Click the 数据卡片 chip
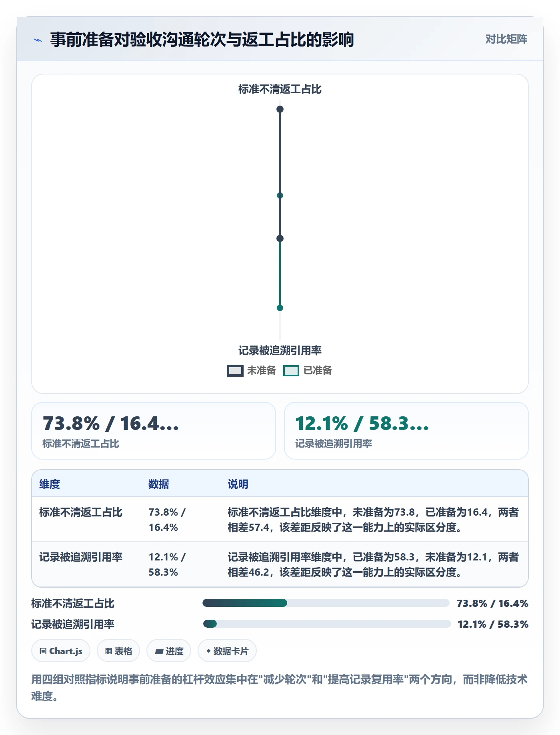Image resolution: width=560 pixels, height=735 pixels. tap(227, 651)
